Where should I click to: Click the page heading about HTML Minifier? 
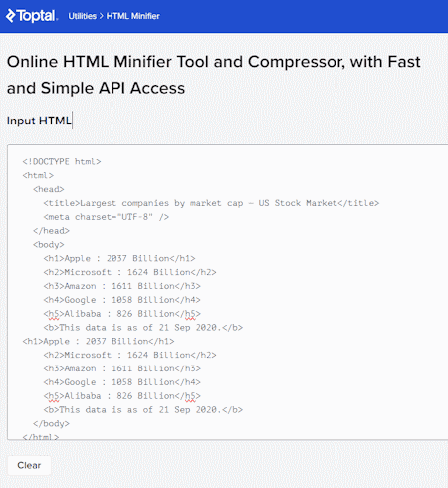214,75
